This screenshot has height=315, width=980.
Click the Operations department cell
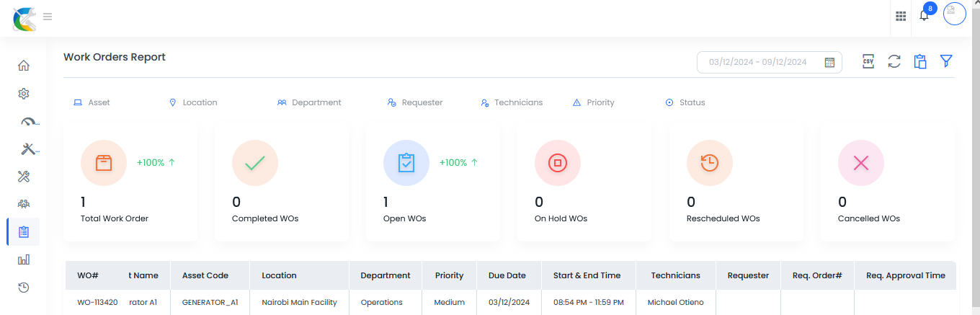tap(382, 302)
